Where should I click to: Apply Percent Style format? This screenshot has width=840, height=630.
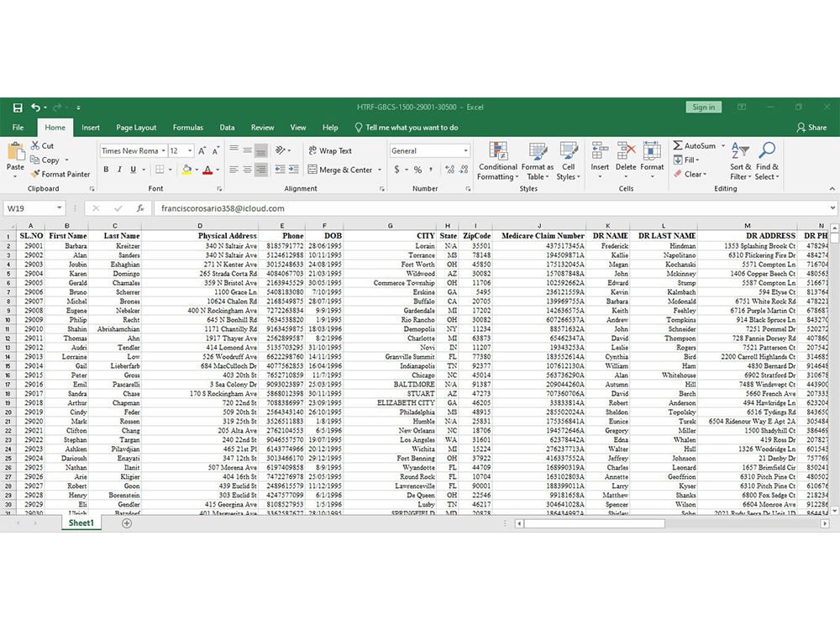click(x=417, y=170)
